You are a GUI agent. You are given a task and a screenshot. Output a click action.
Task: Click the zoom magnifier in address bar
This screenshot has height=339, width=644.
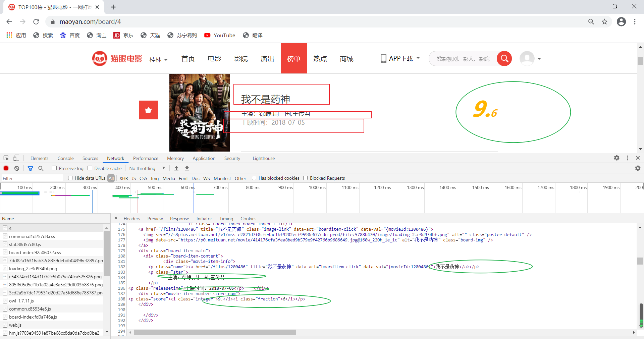(x=591, y=22)
